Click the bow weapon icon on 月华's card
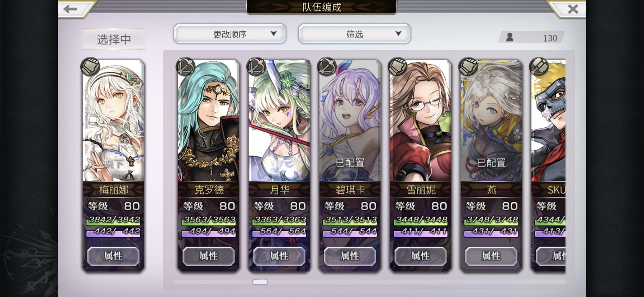The width and height of the screenshot is (644, 297). (x=256, y=67)
